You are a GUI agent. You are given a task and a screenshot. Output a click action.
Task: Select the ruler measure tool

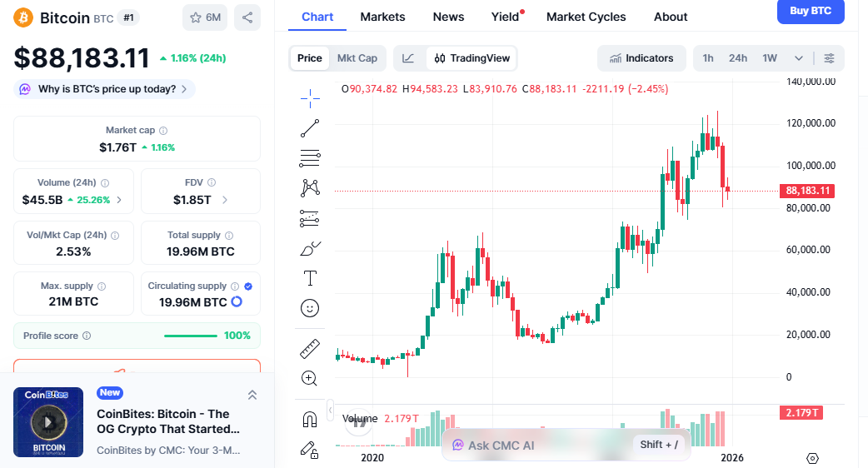pos(310,349)
